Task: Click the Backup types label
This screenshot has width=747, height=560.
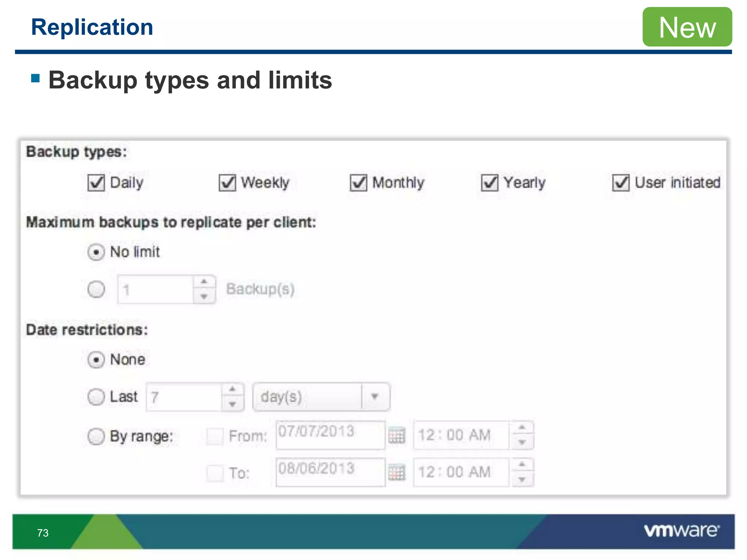Action: [x=76, y=152]
